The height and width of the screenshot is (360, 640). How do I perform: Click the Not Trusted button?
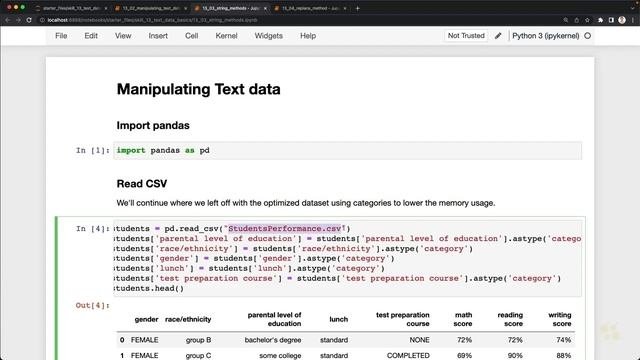point(466,36)
